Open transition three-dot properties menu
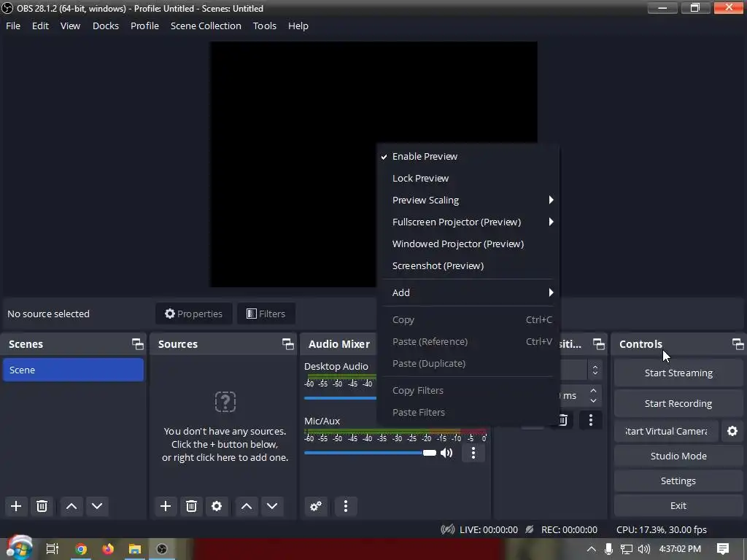This screenshot has width=747, height=560. pos(591,420)
